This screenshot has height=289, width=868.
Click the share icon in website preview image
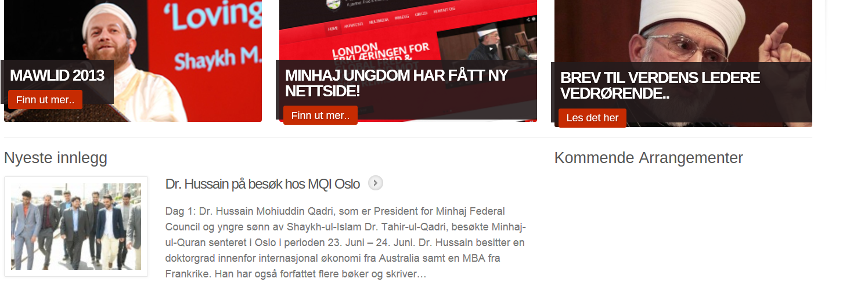[x=527, y=19]
